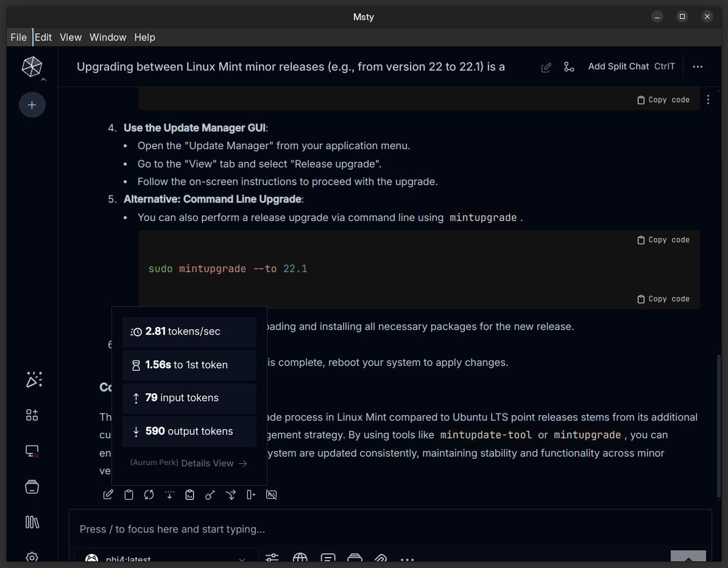Screen dimensions: 728x568
Task: Copy code for mintupgrade command
Action: pyautogui.click(x=663, y=240)
